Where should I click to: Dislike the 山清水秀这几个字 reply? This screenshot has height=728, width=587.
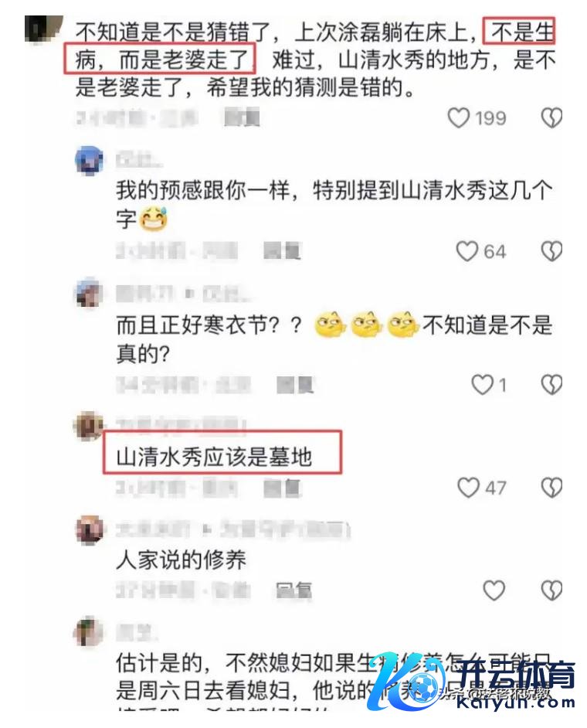click(x=551, y=251)
